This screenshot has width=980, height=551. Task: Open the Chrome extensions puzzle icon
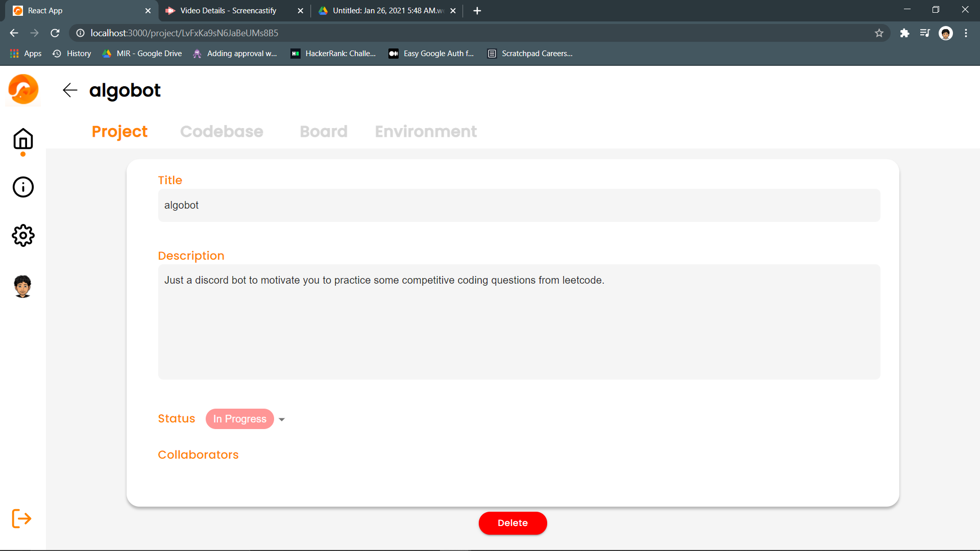click(x=904, y=33)
